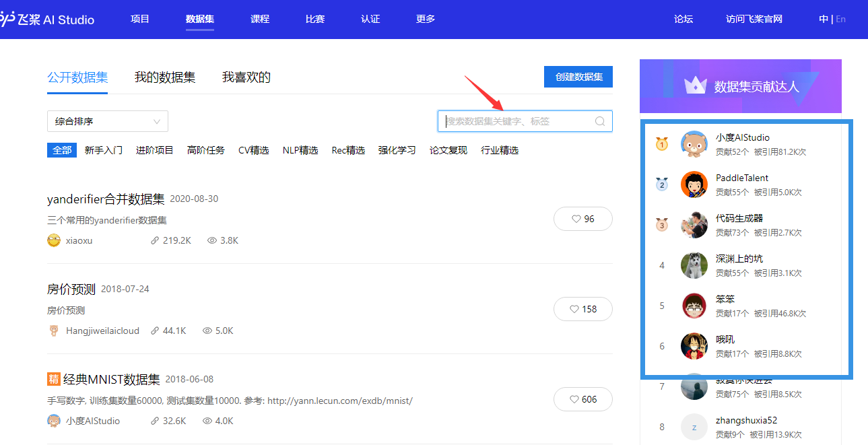Screen dimensions: 868x445
Task: Like the yanderifier合并数据集 with the heart button
Action: click(583, 219)
